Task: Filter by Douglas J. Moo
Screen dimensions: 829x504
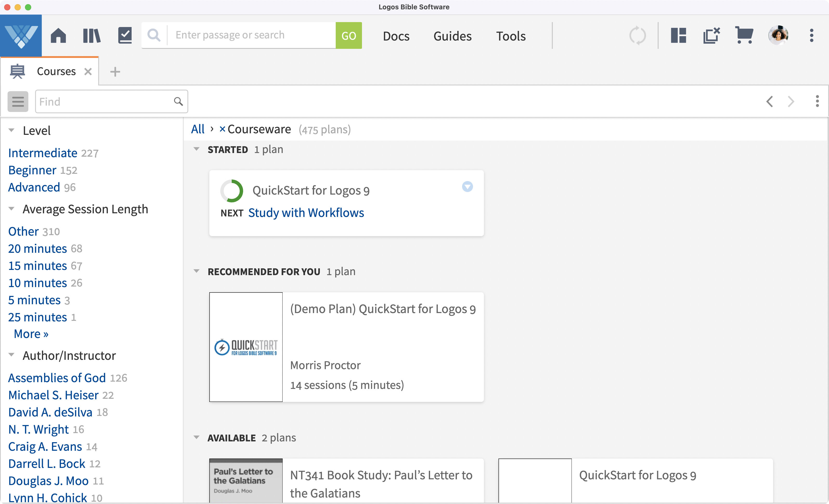Action: click(x=48, y=481)
